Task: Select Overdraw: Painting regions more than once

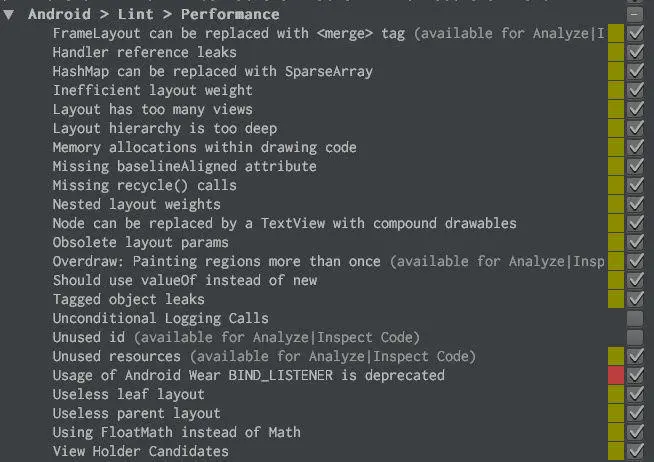Action: pyautogui.click(x=216, y=262)
